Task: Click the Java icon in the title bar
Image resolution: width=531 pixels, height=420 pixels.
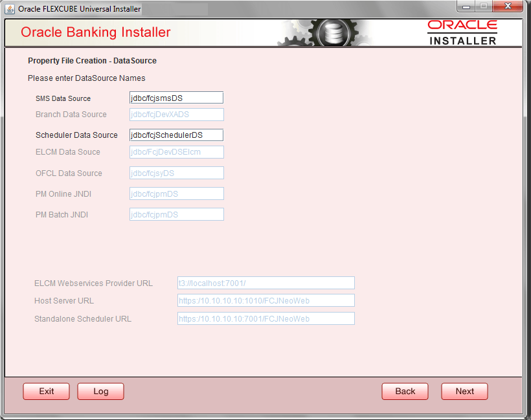Action: [x=10, y=9]
